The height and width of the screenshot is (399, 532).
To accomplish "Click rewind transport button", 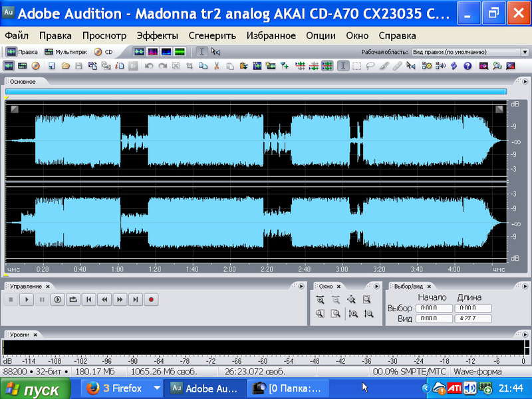I will [104, 300].
